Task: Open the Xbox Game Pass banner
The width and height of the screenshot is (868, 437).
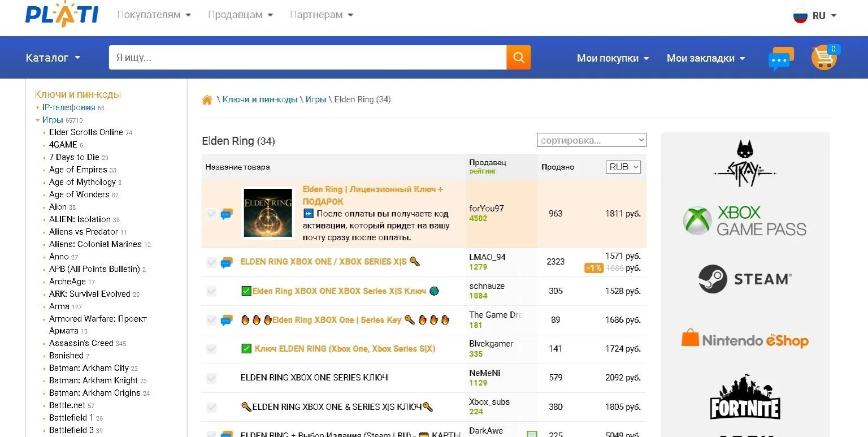Action: 745,220
